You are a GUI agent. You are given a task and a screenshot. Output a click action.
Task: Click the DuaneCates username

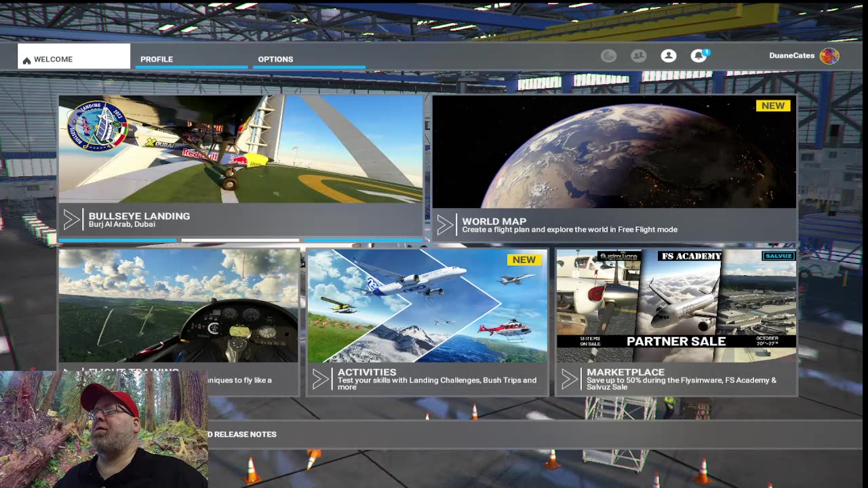(x=792, y=56)
